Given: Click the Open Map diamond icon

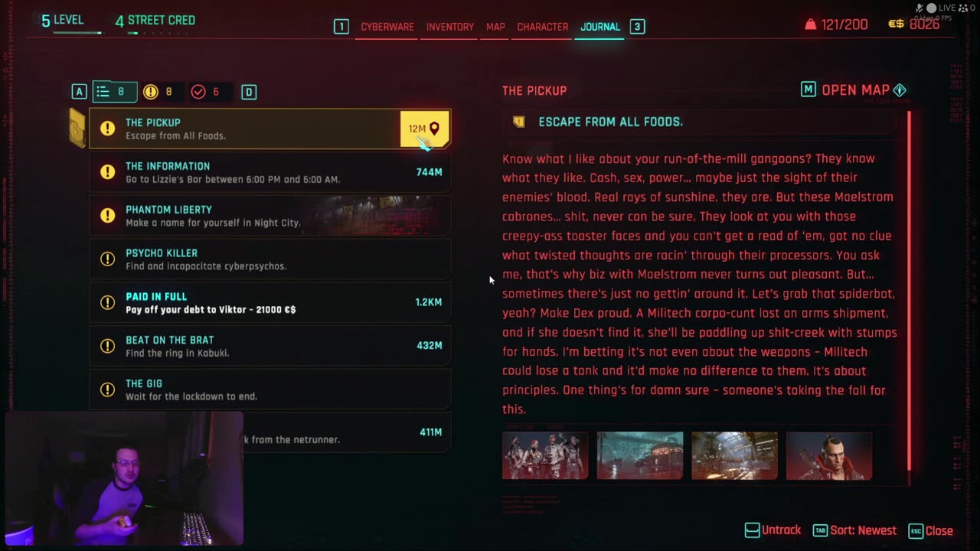Looking at the screenshot, I should point(900,90).
